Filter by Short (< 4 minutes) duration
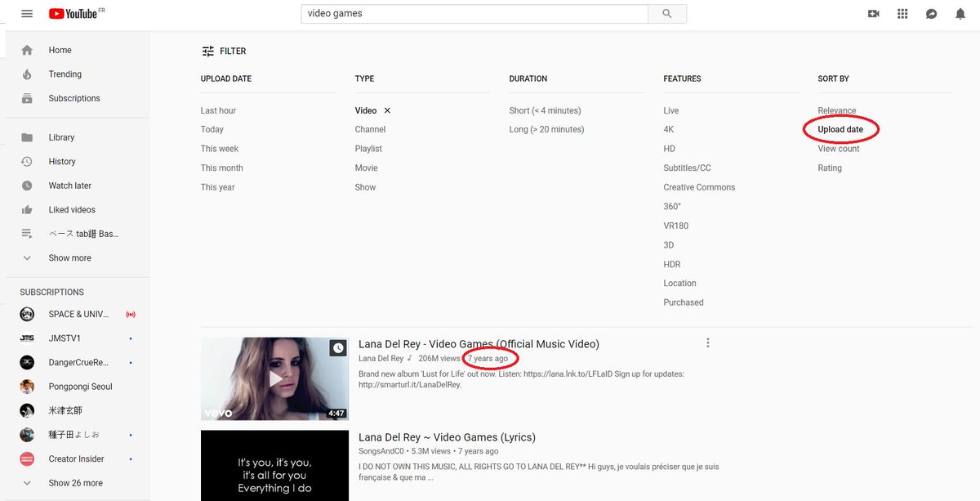 tap(545, 110)
